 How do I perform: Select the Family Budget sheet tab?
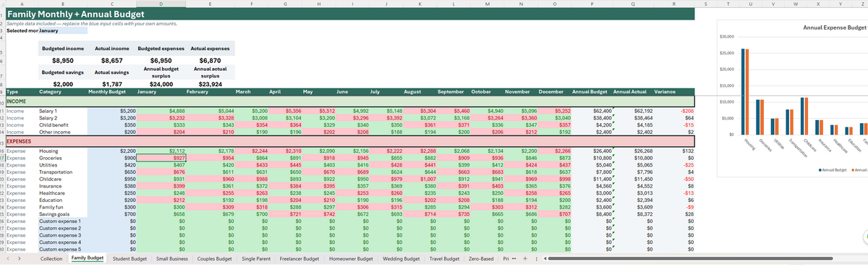tap(87, 258)
